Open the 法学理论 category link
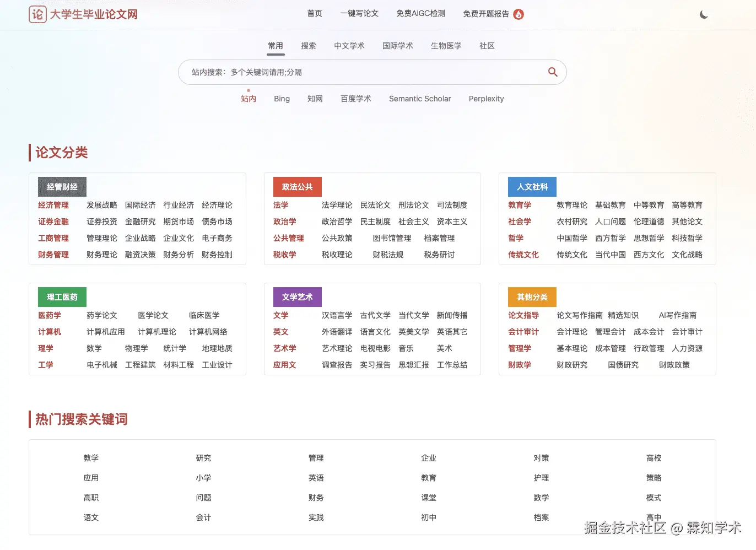This screenshot has height=550, width=756. point(337,205)
